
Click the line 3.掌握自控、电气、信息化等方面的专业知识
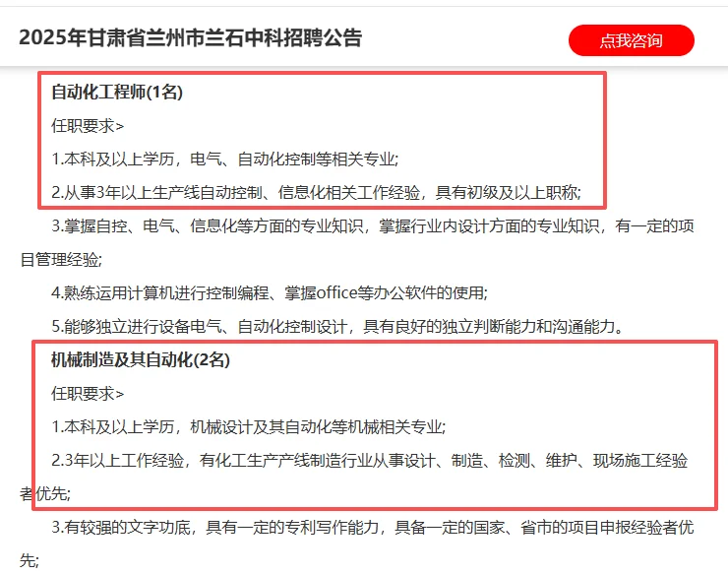tap(373, 225)
